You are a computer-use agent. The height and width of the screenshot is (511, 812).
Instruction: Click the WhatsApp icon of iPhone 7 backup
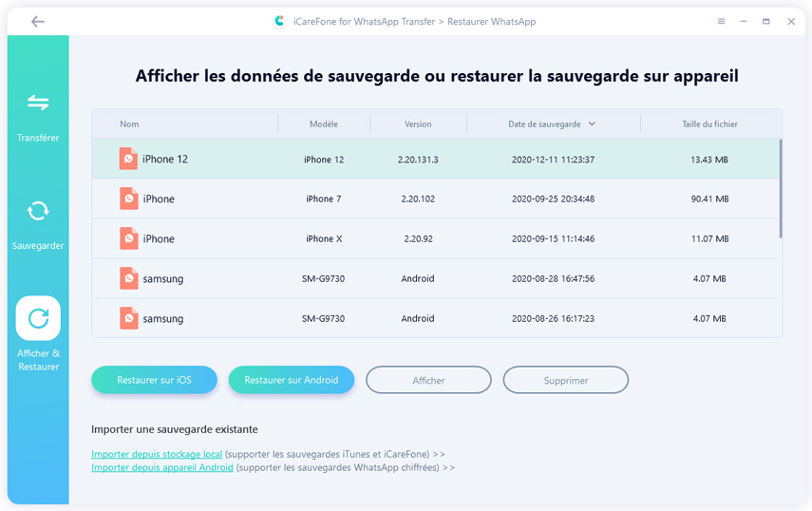tap(128, 199)
